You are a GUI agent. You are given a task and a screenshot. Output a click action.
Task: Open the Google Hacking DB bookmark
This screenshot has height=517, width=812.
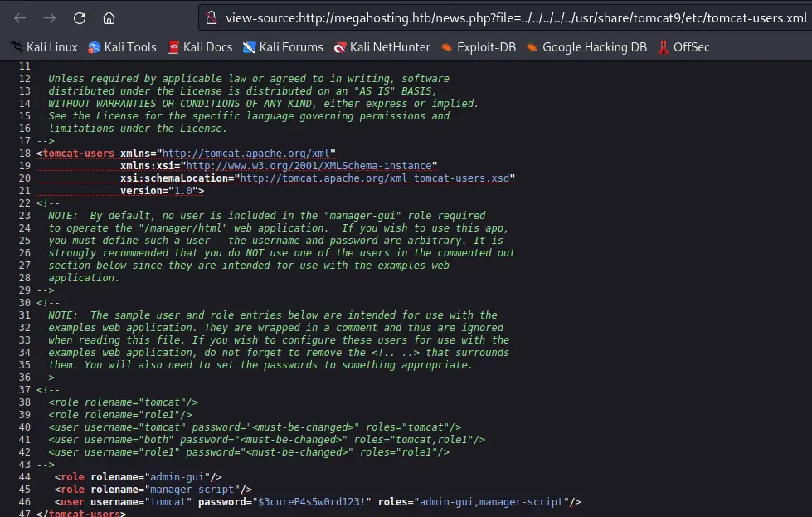586,47
